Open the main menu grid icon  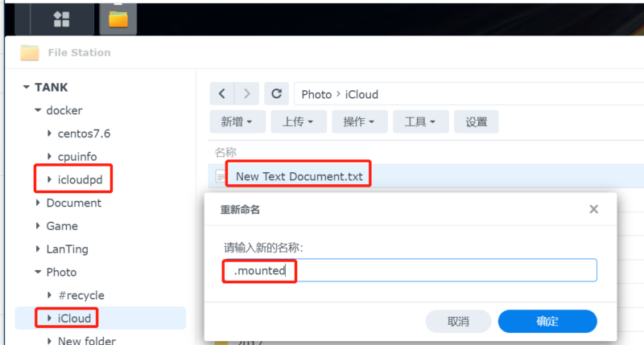[62, 18]
